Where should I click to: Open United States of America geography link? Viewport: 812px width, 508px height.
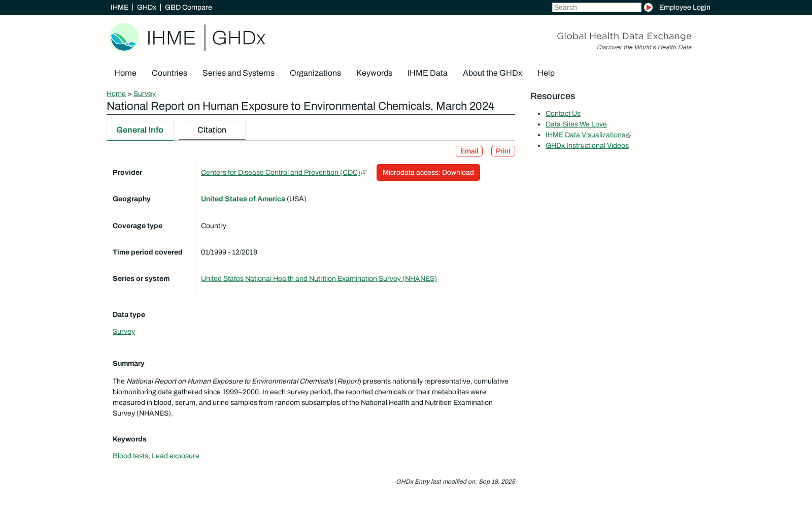pos(243,199)
